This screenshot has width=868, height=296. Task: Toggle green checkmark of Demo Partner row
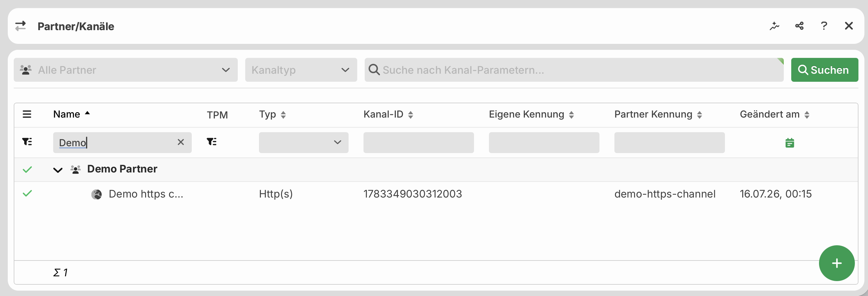[27, 169]
